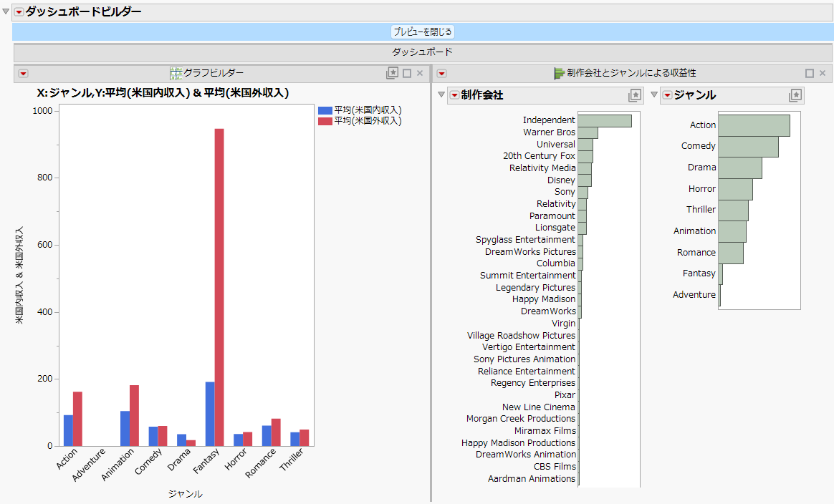Collapse the ダッシュボードビルダー outline with gray triangle

6,11
